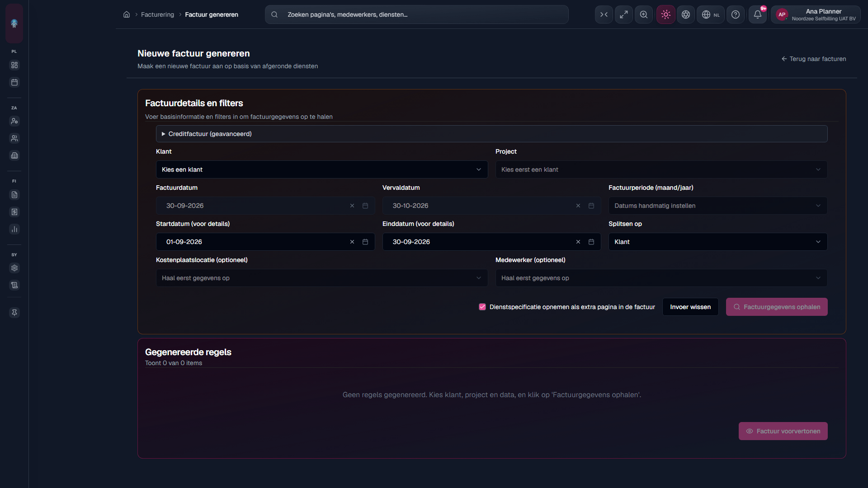Viewport: 868px width, 488px height.
Task: Open the app logo at top of sidebar
Action: [14, 23]
